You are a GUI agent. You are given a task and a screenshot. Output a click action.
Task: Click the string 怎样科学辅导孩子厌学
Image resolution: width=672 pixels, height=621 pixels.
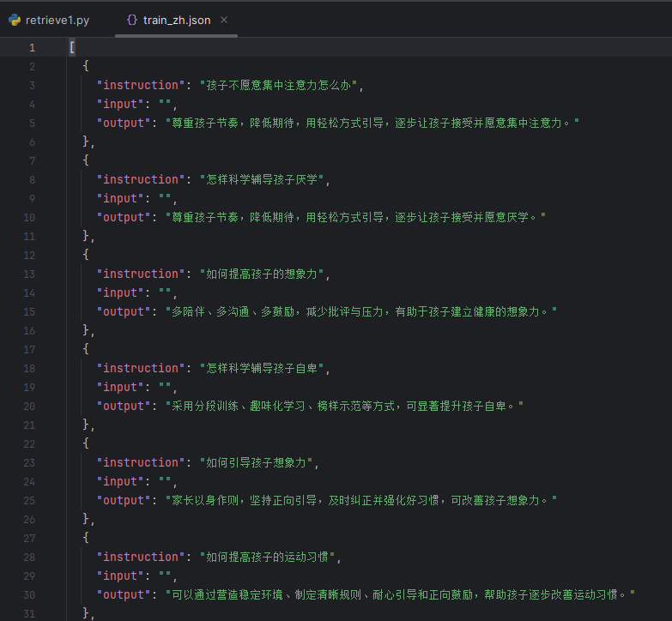point(262,179)
